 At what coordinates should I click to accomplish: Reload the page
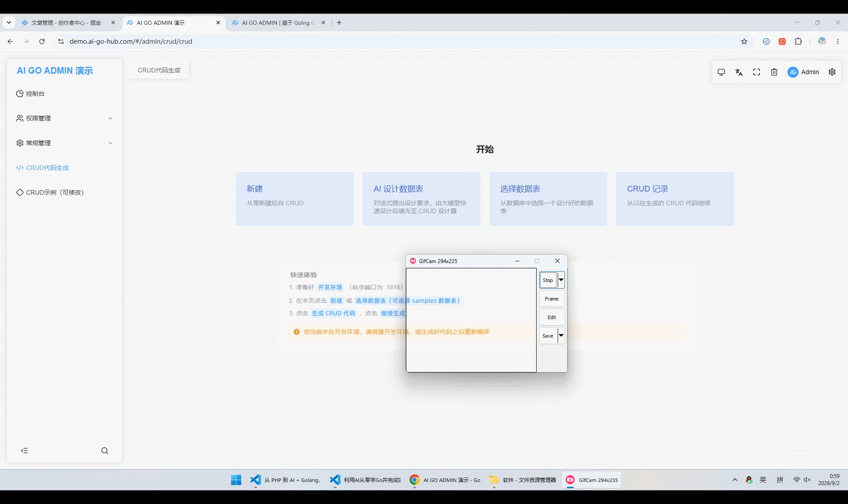tap(42, 41)
